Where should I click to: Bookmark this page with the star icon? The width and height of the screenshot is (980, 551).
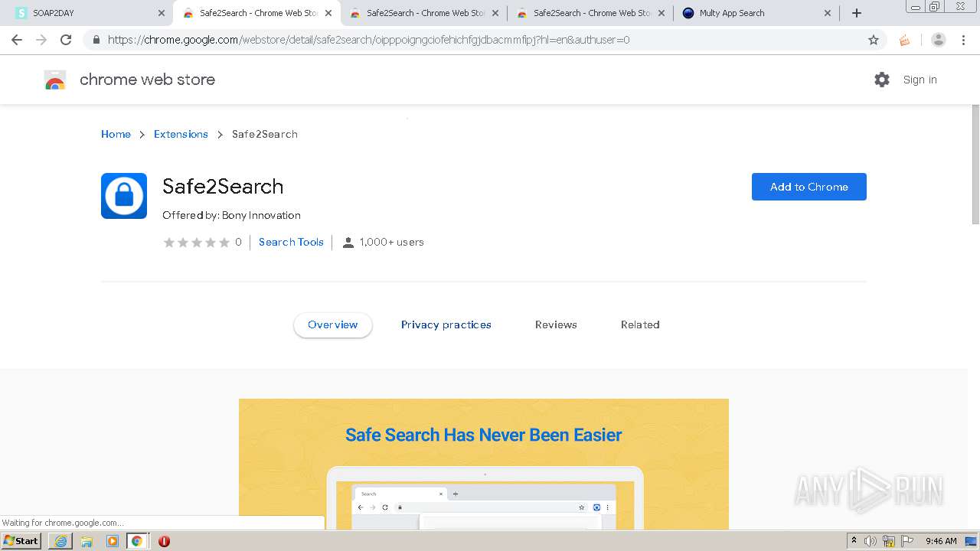pos(874,40)
